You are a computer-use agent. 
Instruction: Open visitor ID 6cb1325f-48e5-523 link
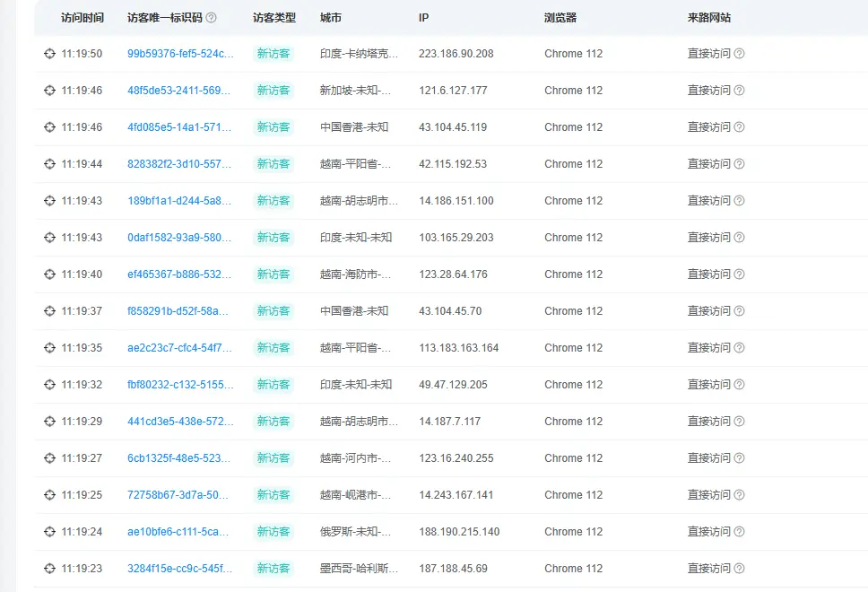pos(178,458)
